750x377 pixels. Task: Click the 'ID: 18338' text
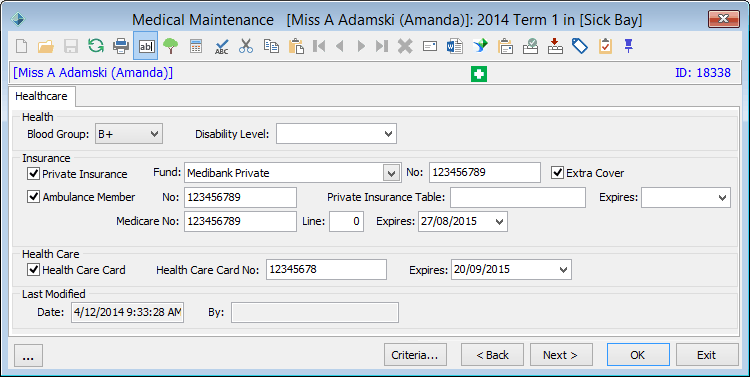pos(703,73)
